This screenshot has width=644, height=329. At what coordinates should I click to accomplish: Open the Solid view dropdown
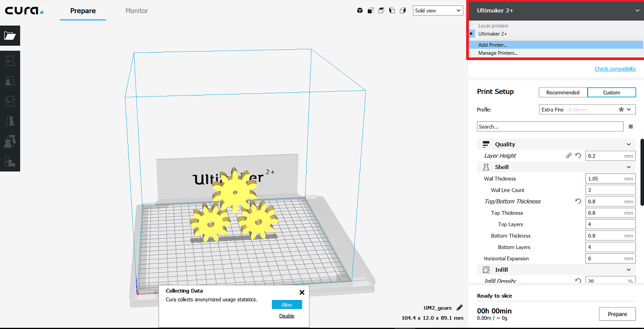(438, 11)
